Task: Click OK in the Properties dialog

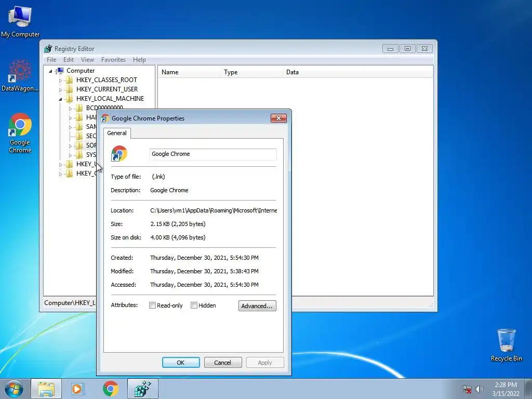Action: 181,362
